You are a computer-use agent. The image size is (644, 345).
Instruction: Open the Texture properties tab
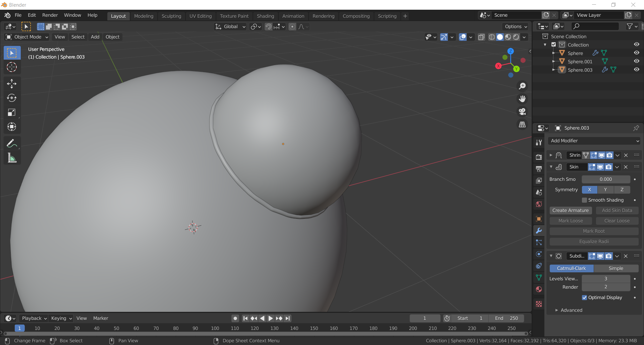point(539,304)
